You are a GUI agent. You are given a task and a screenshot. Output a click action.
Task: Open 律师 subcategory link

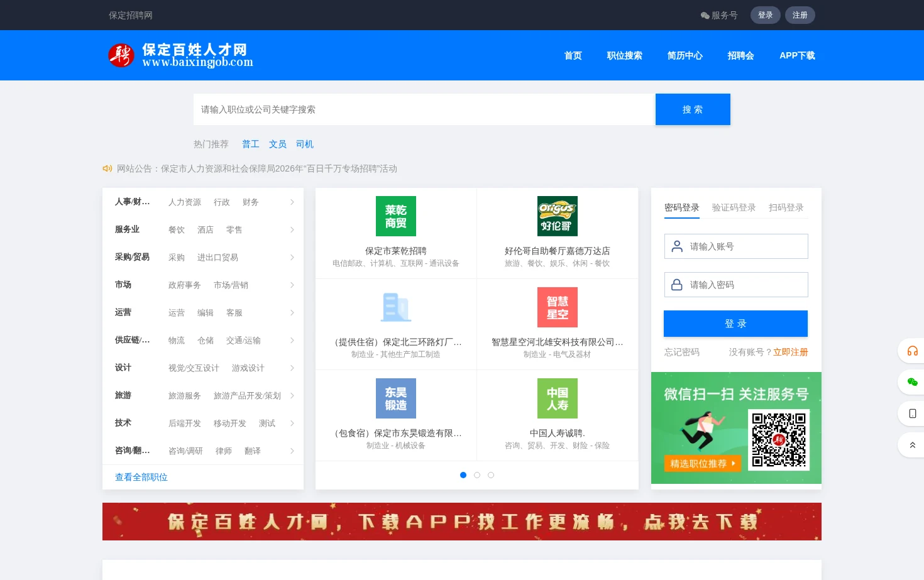pyautogui.click(x=224, y=451)
